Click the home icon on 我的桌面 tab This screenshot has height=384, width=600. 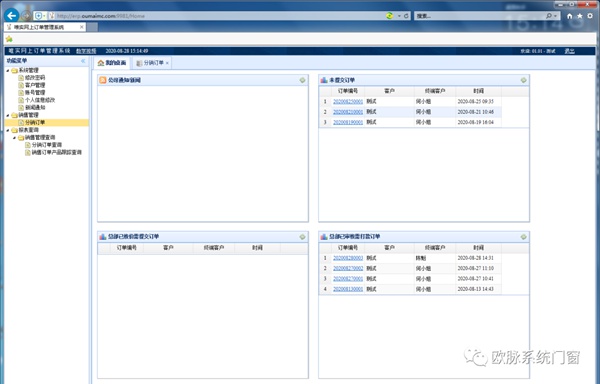pyautogui.click(x=101, y=63)
